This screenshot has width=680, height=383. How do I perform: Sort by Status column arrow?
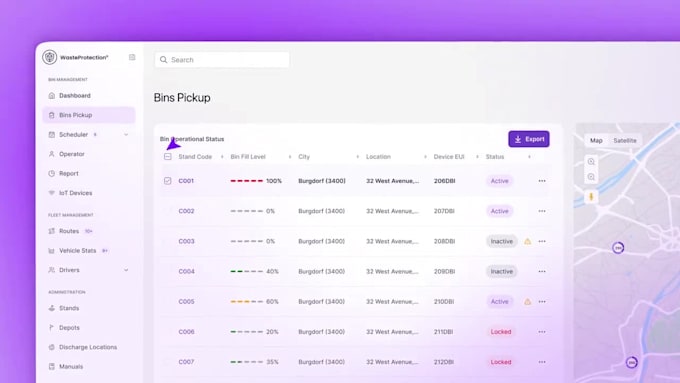(529, 157)
